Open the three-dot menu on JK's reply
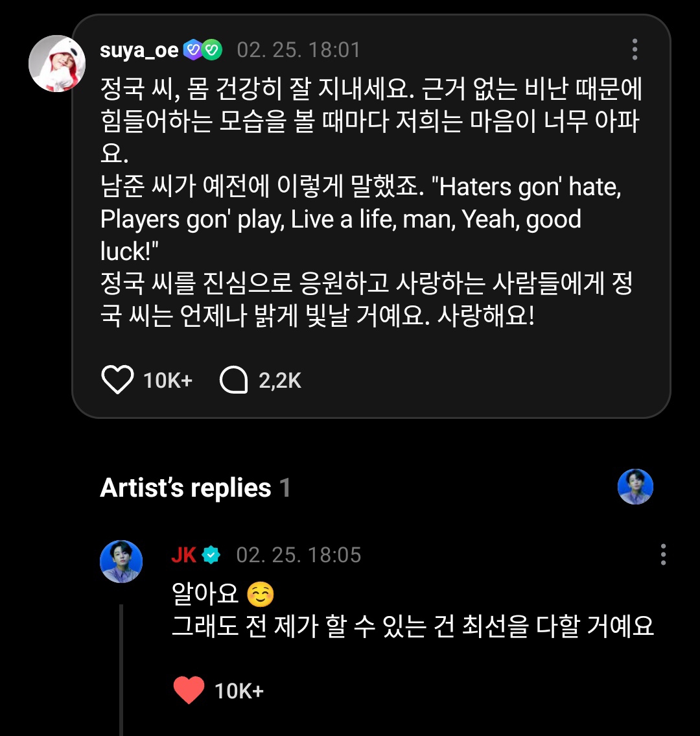The width and height of the screenshot is (700, 736). coord(663,555)
